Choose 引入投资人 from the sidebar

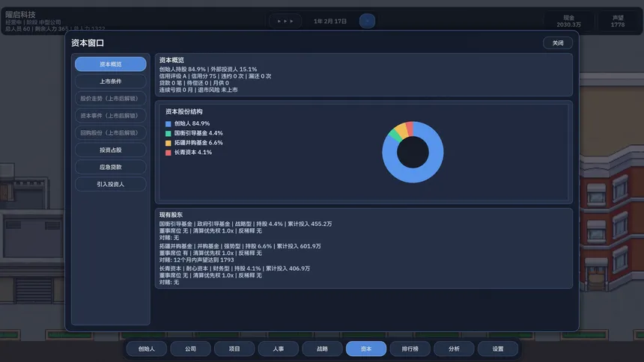click(111, 184)
